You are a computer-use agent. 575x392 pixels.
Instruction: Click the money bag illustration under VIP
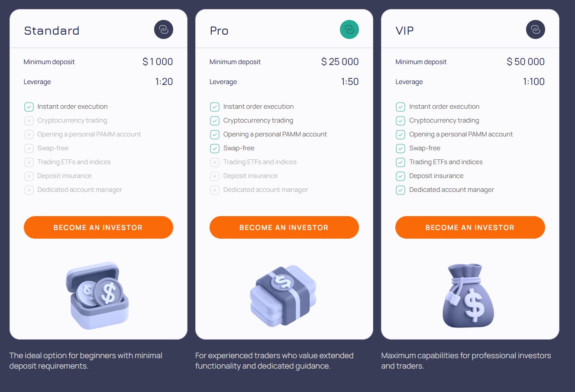pyautogui.click(x=468, y=295)
